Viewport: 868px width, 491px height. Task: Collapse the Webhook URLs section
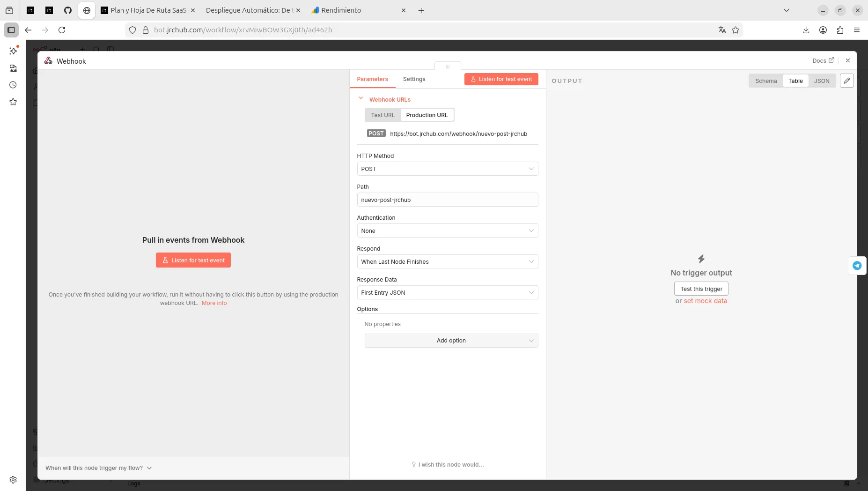(360, 98)
